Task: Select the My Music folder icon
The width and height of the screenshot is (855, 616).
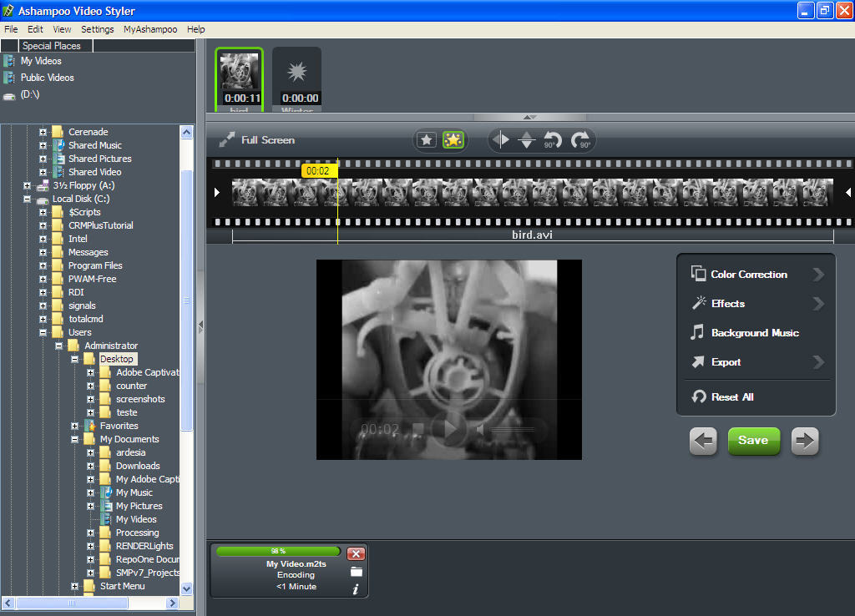Action: (x=106, y=492)
